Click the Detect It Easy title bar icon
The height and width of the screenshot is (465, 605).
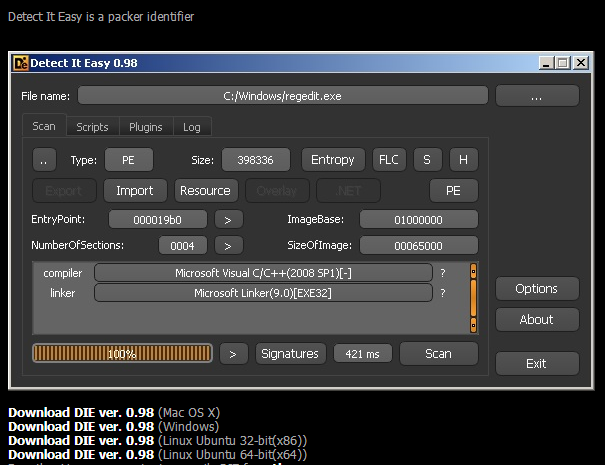[x=20, y=63]
